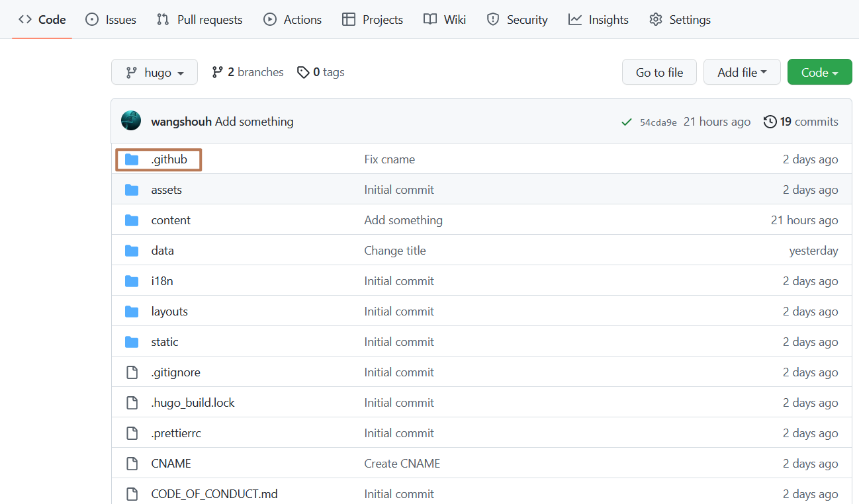This screenshot has width=859, height=504.
Task: Open wangshouh's profile avatar
Action: point(130,121)
